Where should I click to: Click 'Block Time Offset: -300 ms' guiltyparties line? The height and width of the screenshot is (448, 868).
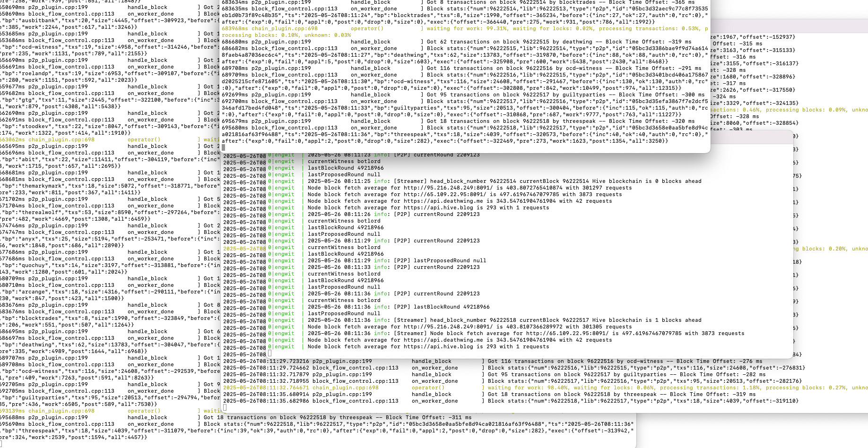[x=662, y=95]
